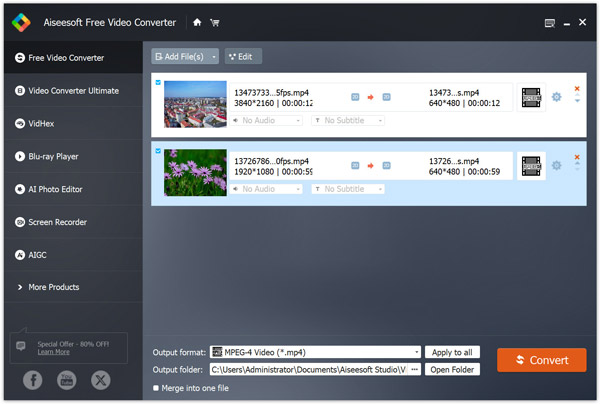The image size is (600, 404).
Task: Open No Audio dropdown for 13473733 file
Action: pyautogui.click(x=266, y=121)
